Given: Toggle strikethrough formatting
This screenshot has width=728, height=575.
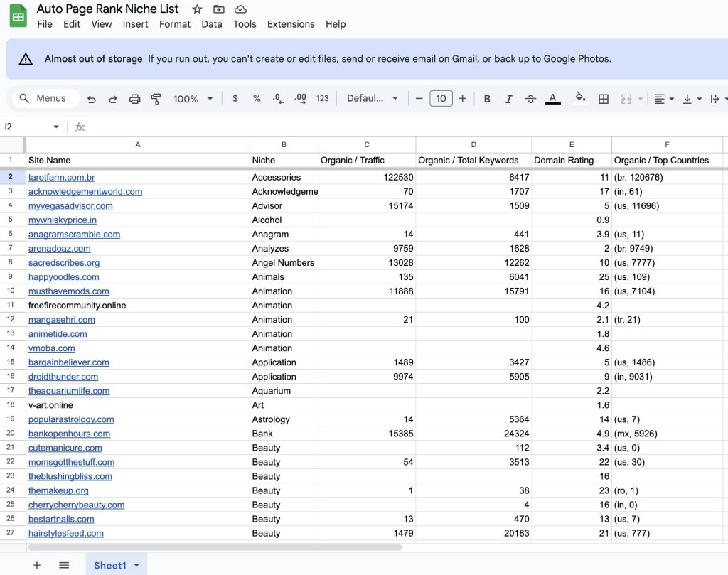Looking at the screenshot, I should click(x=530, y=99).
